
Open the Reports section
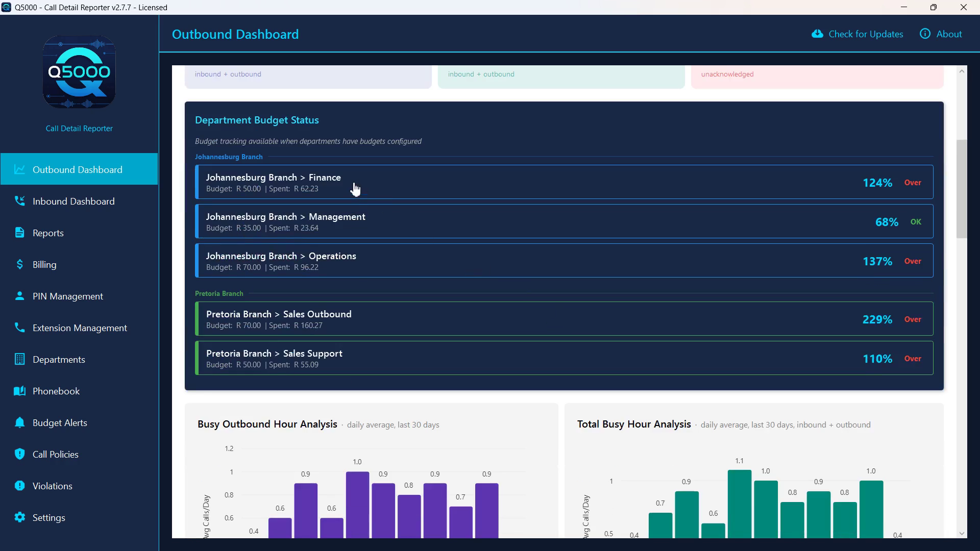[x=79, y=233]
